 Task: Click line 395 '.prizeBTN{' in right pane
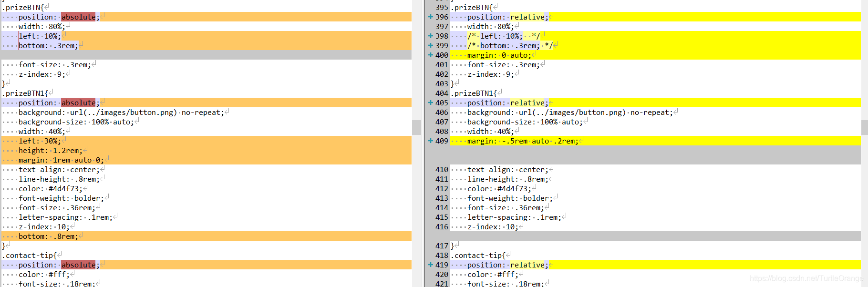[472, 7]
